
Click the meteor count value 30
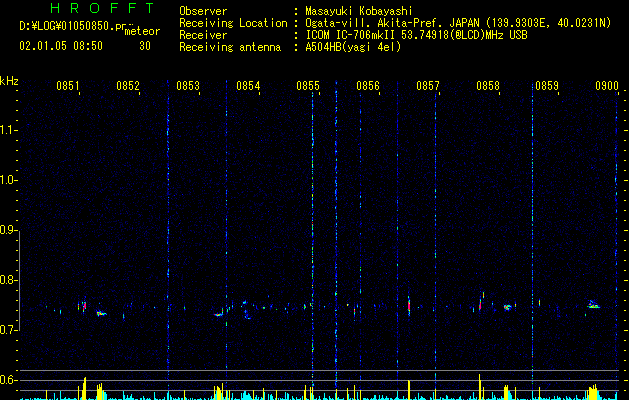(x=145, y=46)
